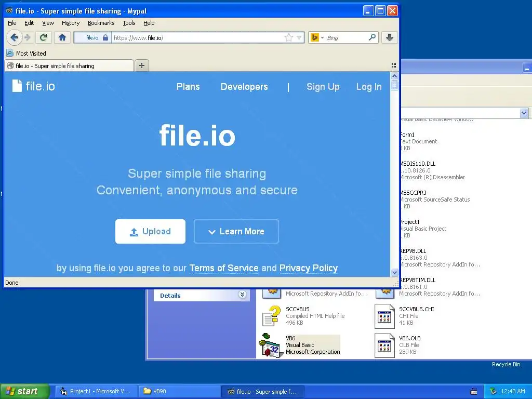The height and width of the screenshot is (399, 532).
Task: Open the Terms of Service link
Action: point(224,268)
